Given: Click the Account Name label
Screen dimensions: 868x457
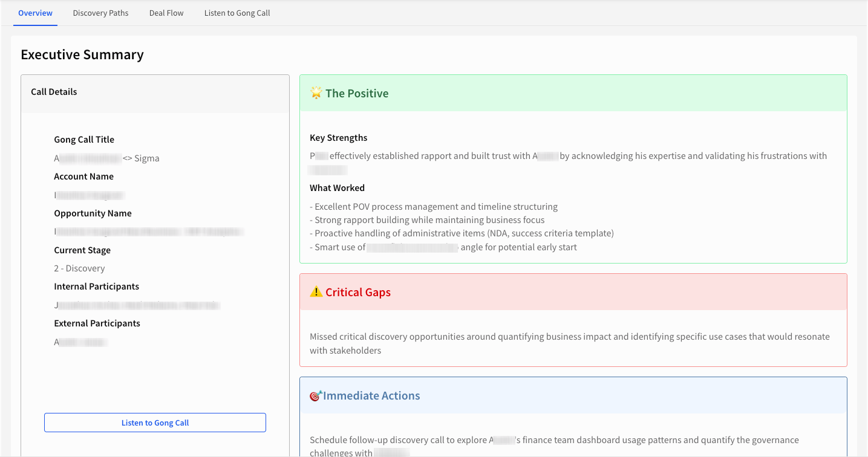Looking at the screenshot, I should 84,177.
